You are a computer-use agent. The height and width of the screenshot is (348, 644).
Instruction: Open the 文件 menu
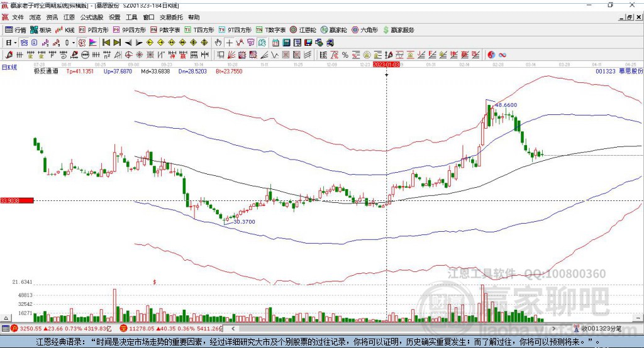click(x=18, y=17)
